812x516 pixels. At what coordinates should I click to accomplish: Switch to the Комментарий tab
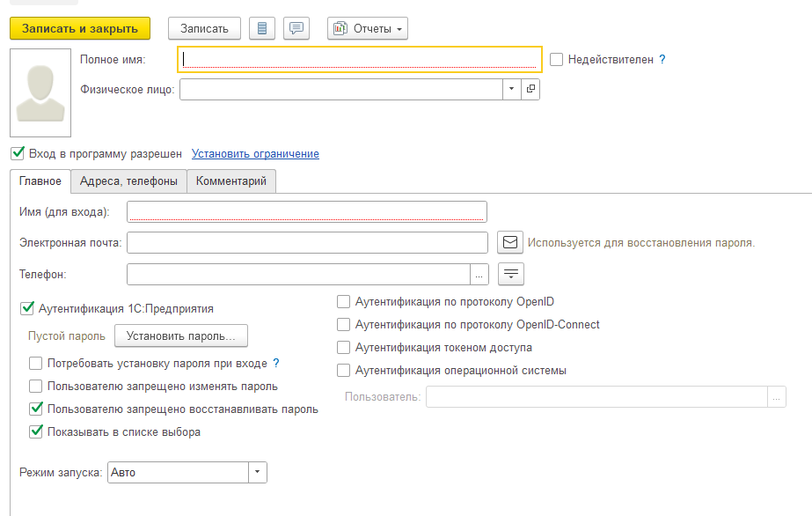pos(231,181)
